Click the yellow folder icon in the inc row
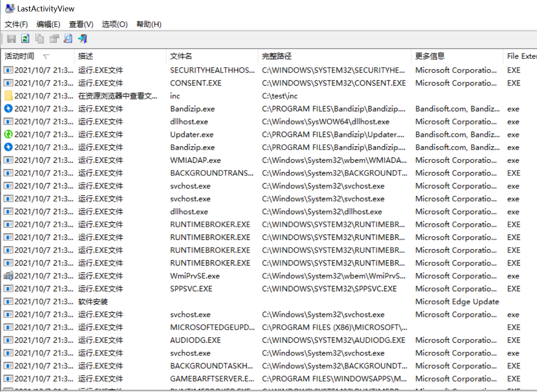 tap(8, 96)
